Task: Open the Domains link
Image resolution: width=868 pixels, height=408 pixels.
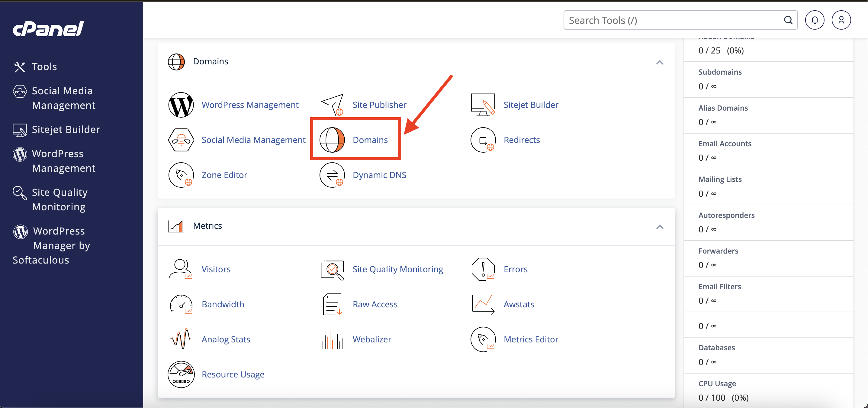Action: (x=370, y=140)
